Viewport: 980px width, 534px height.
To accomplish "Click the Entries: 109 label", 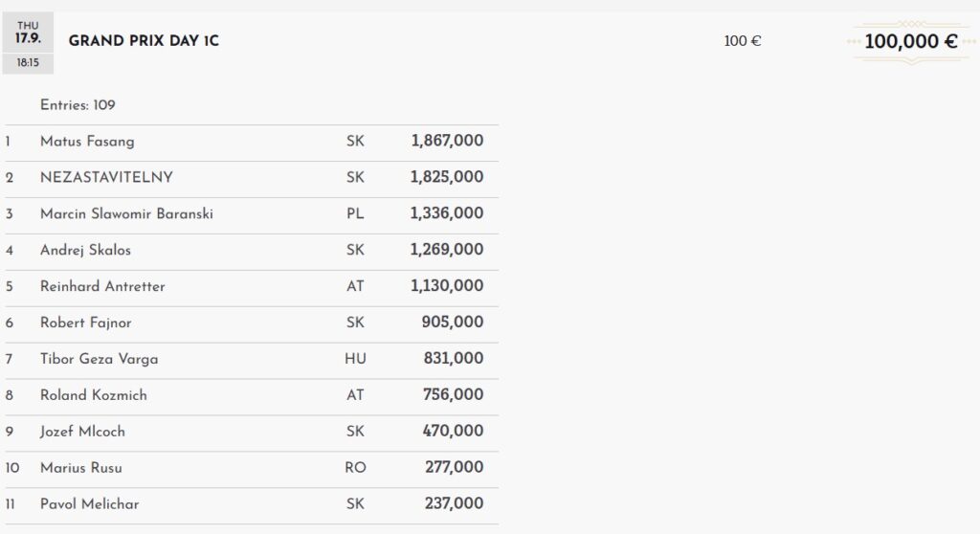I will (78, 105).
